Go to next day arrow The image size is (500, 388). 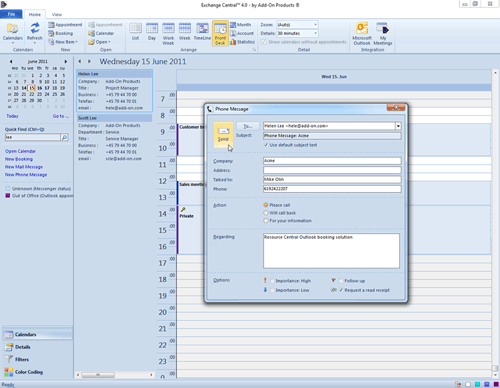click(89, 61)
